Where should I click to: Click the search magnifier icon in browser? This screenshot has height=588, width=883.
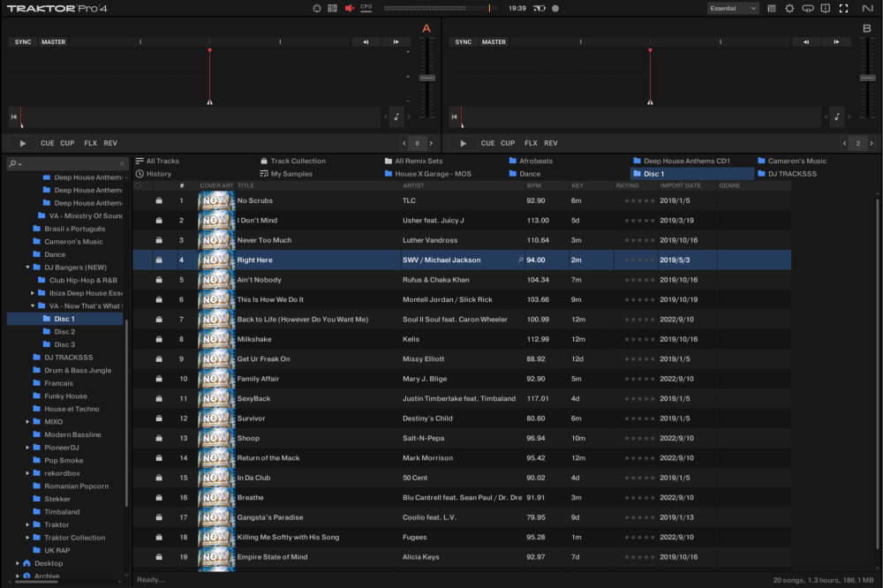click(x=13, y=163)
